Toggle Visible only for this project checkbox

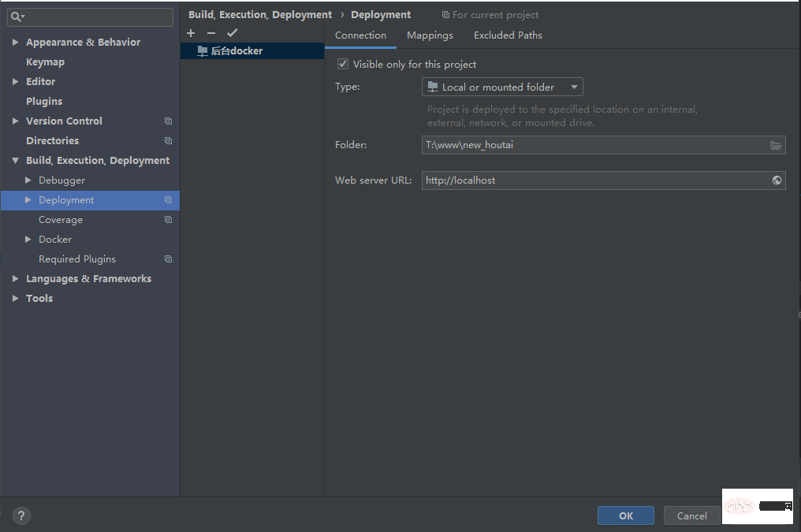pos(343,64)
